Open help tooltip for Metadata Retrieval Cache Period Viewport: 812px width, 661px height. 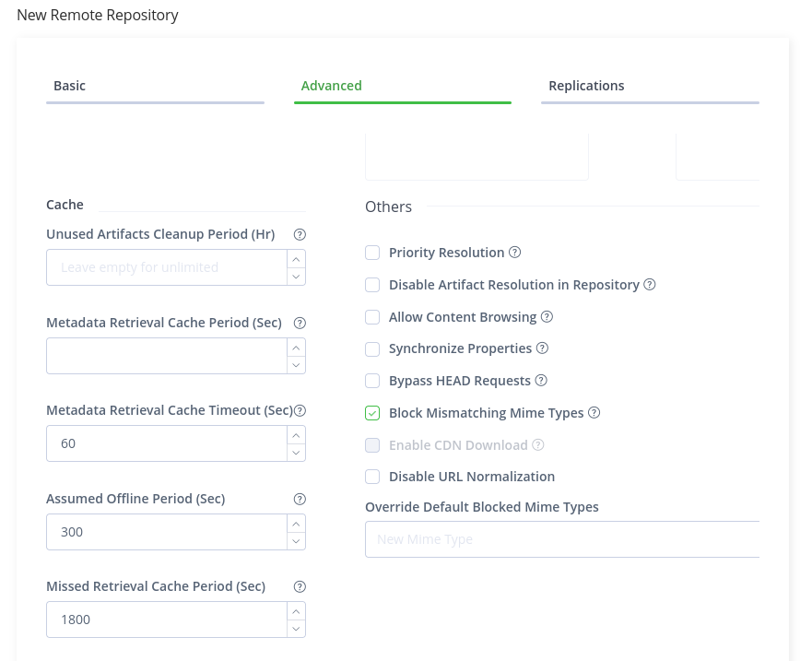(300, 323)
